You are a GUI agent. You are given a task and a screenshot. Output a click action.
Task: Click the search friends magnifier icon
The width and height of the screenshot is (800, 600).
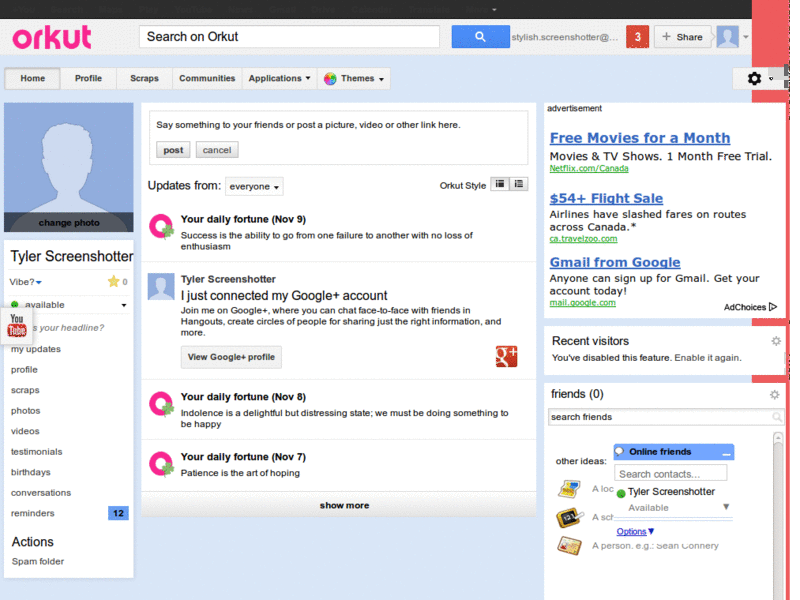(777, 417)
